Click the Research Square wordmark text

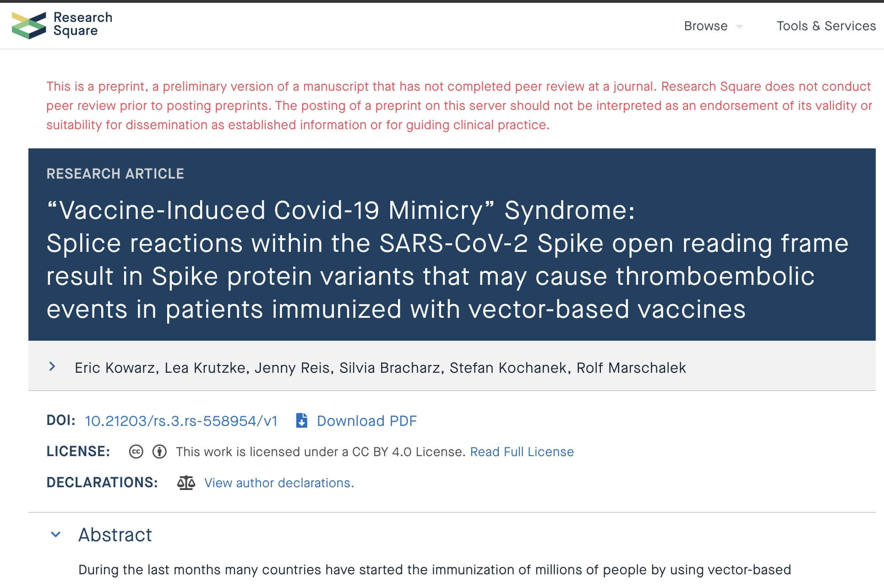pos(83,24)
